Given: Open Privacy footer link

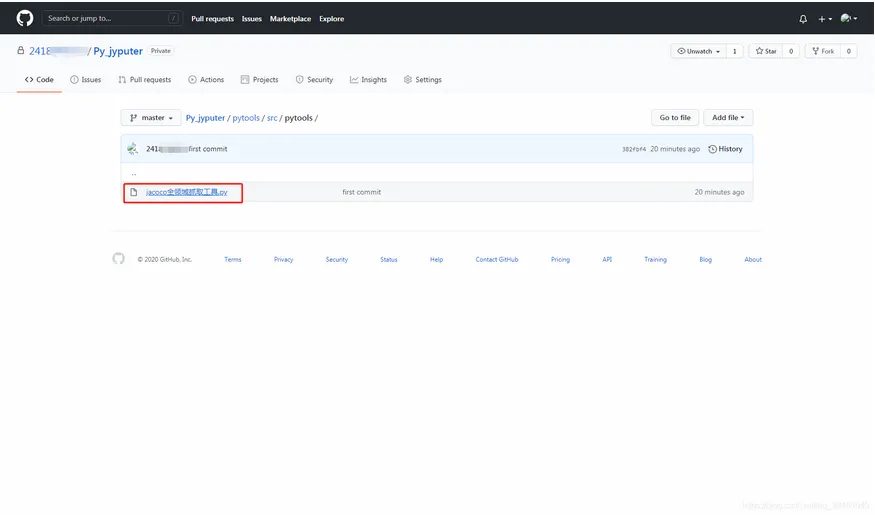Looking at the screenshot, I should pyautogui.click(x=283, y=259).
